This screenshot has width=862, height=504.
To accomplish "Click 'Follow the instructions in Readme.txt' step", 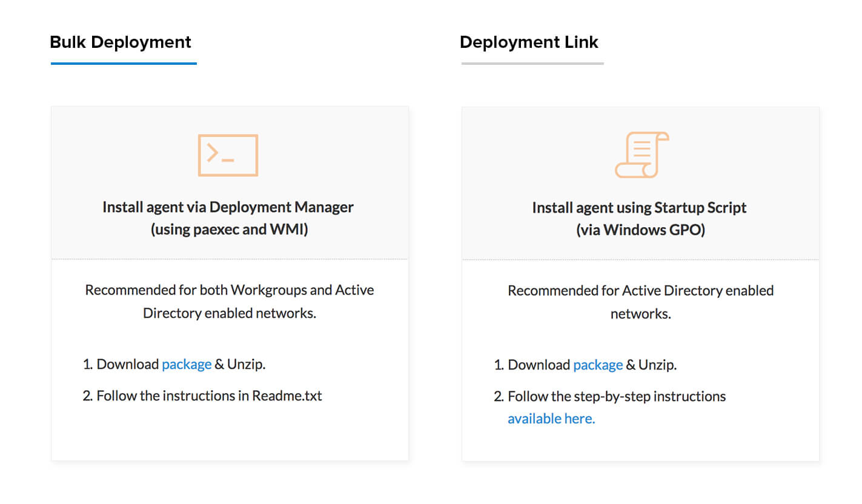I will click(x=209, y=396).
